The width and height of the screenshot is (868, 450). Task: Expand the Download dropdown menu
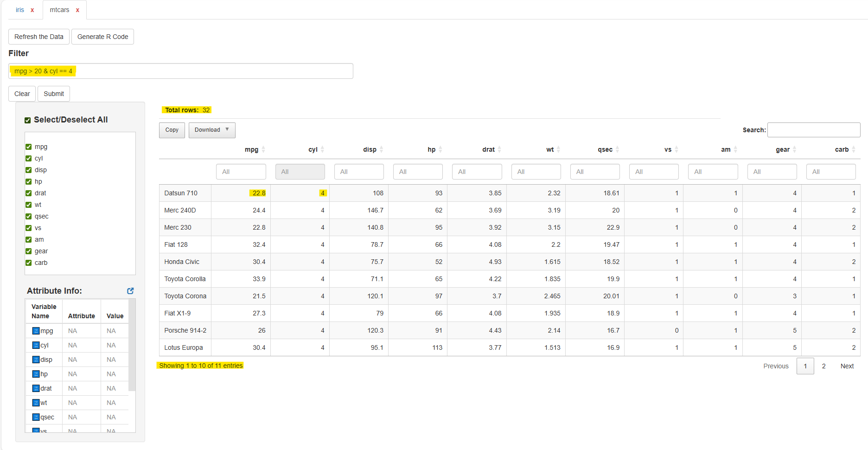[212, 130]
